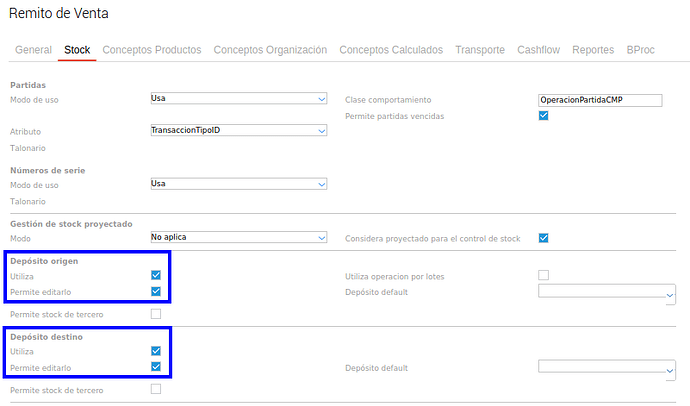Check Permite stock de tercero for origen

pos(156,314)
